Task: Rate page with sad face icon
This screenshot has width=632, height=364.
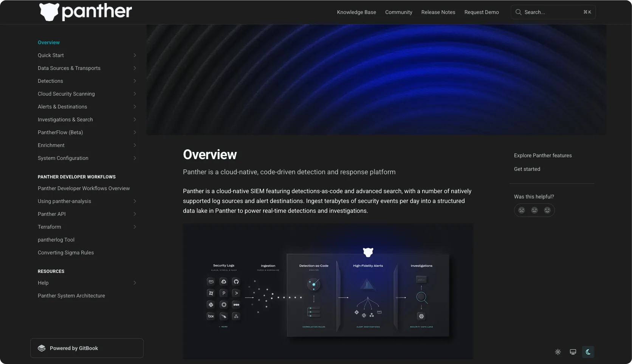Action: [522, 210]
